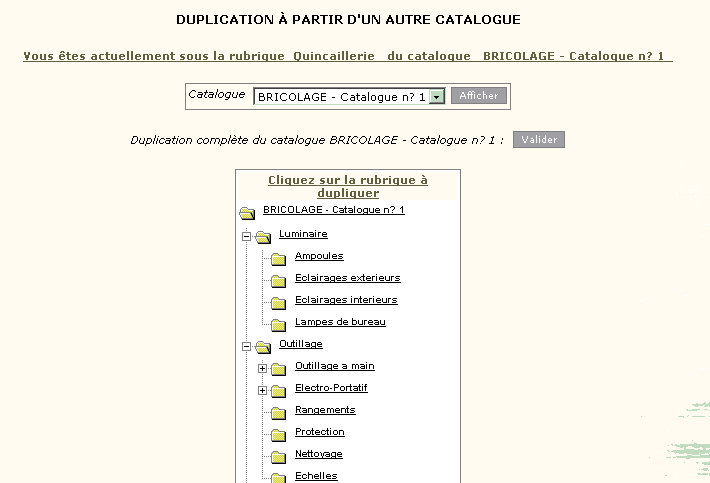This screenshot has height=483, width=710.
Task: Click the folder icon beside Rangements
Action: pos(278,413)
